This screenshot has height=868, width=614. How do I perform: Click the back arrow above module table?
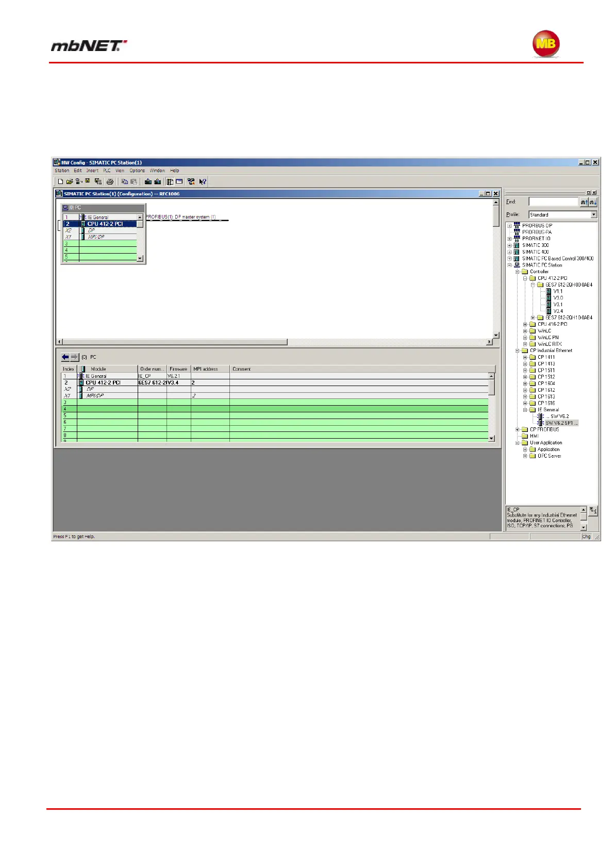[65, 357]
